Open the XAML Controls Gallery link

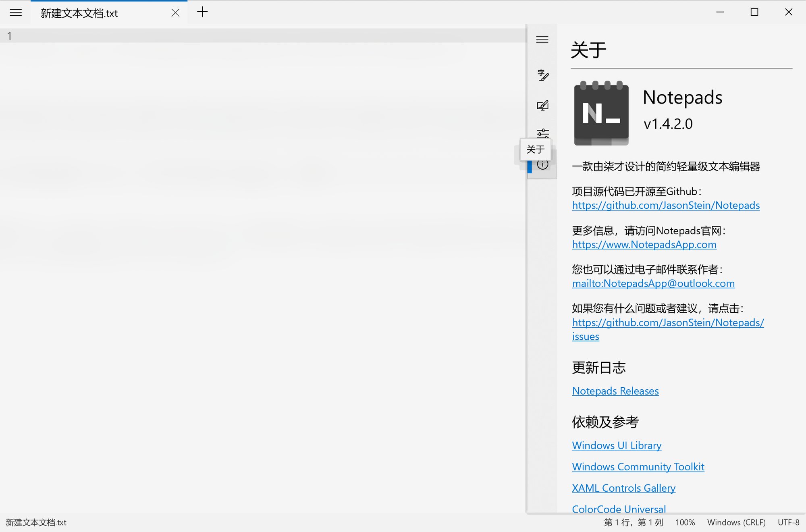click(623, 488)
